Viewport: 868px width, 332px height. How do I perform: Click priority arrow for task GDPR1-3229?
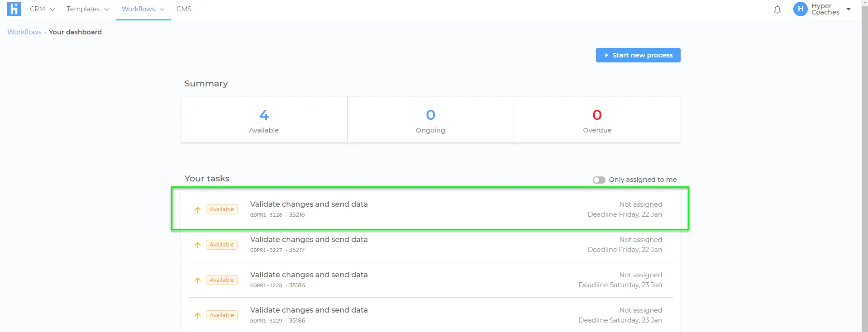tap(198, 315)
